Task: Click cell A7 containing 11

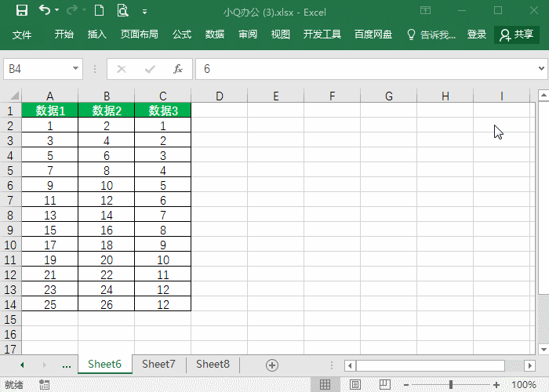Action: (x=49, y=200)
